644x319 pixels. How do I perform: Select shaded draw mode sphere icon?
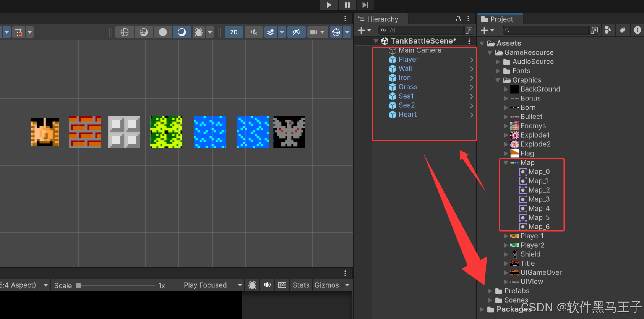(x=182, y=32)
